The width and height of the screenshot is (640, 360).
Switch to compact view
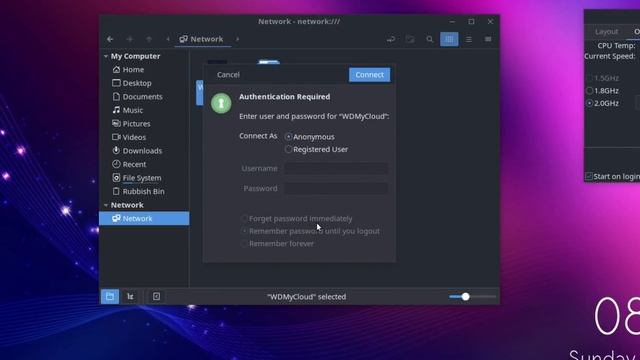tap(488, 39)
